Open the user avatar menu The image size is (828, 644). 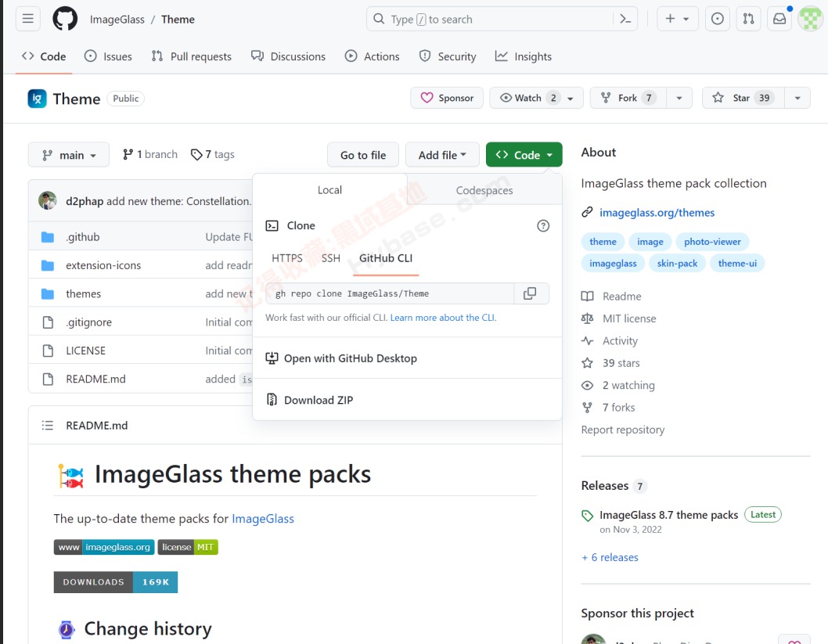pyautogui.click(x=811, y=19)
